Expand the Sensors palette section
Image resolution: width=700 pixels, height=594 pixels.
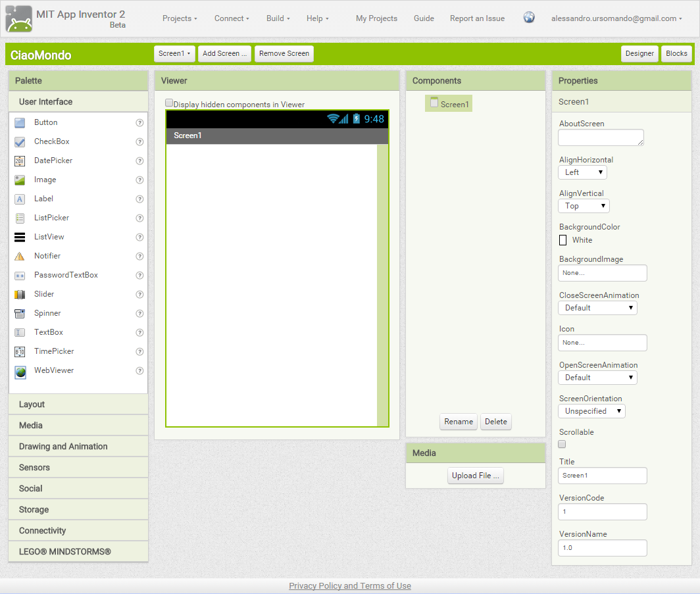78,467
